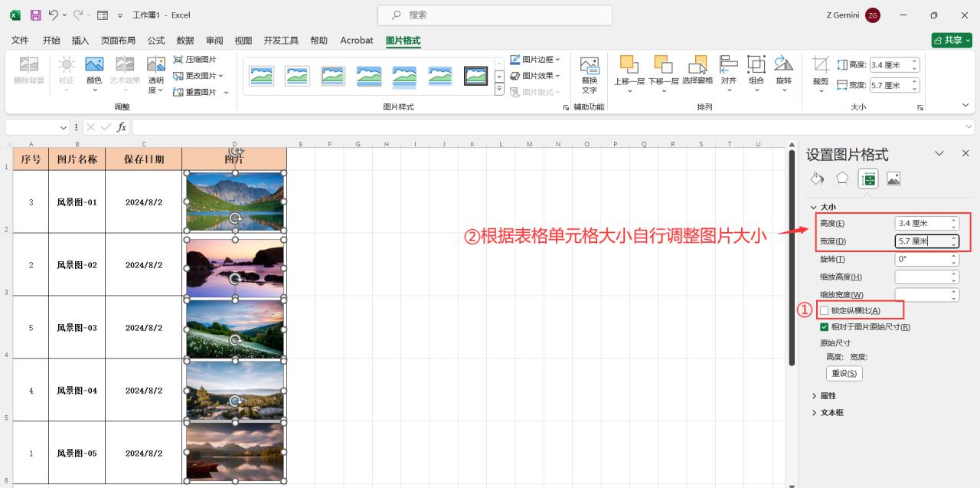
Task: Click the Height (高度) field in pane
Action: 926,223
